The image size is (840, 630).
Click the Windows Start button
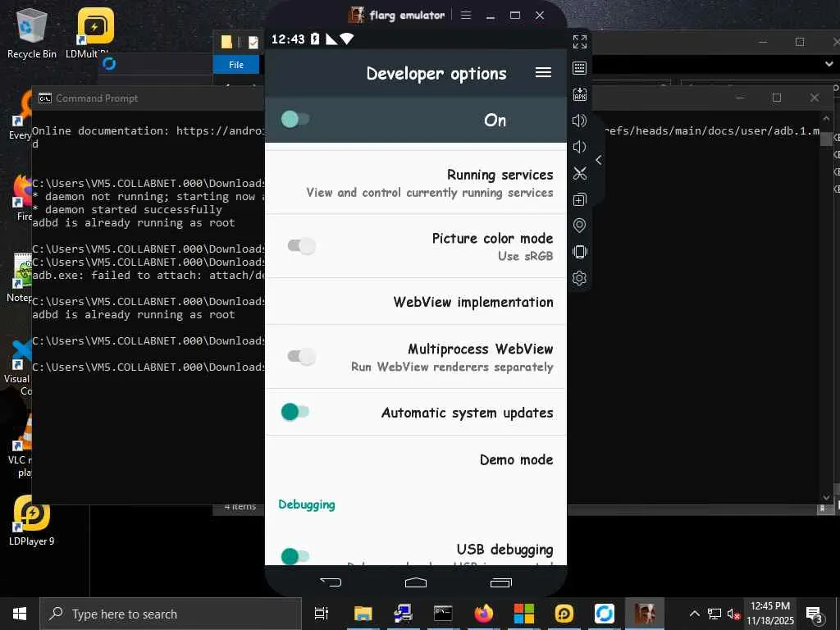[x=20, y=614]
